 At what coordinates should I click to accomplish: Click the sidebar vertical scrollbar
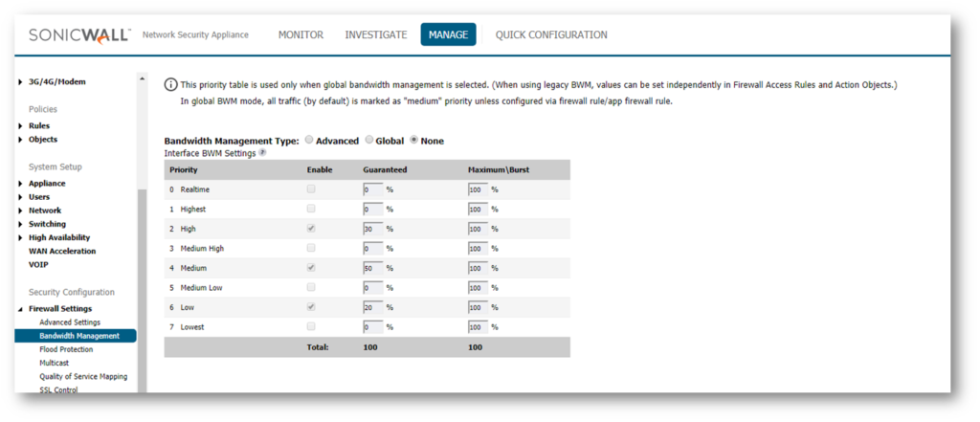pos(142,290)
